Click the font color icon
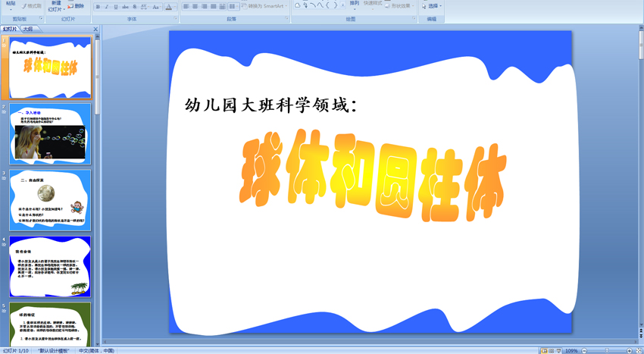644x354 pixels. click(169, 7)
